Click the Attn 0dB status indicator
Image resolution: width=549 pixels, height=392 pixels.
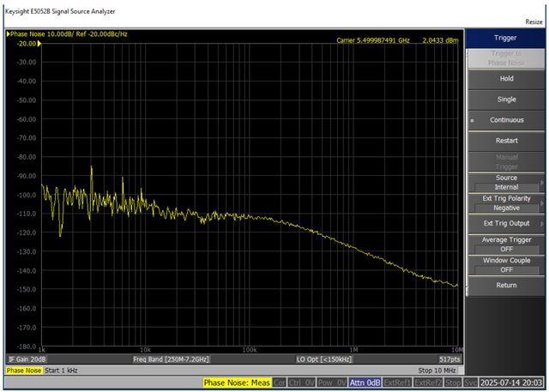pyautogui.click(x=365, y=383)
